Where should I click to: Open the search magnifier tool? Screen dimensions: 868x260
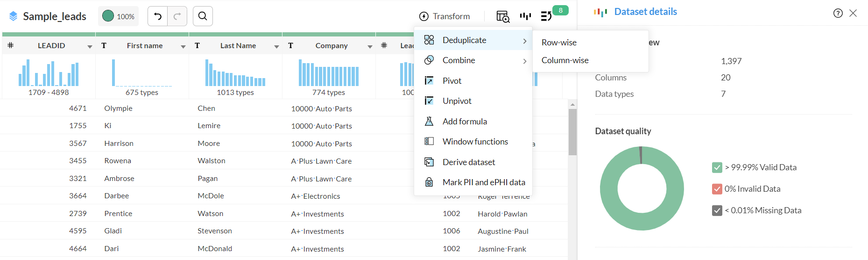pos(203,16)
